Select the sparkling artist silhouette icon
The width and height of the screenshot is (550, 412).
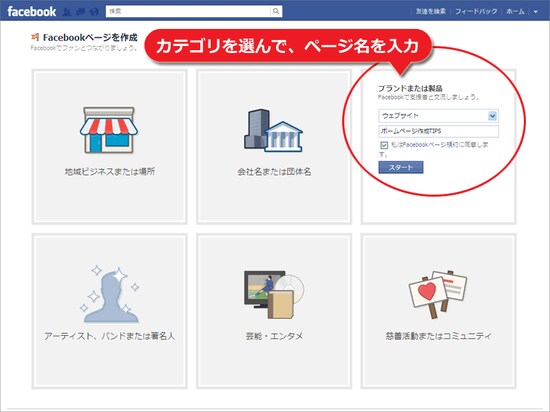[x=110, y=294]
